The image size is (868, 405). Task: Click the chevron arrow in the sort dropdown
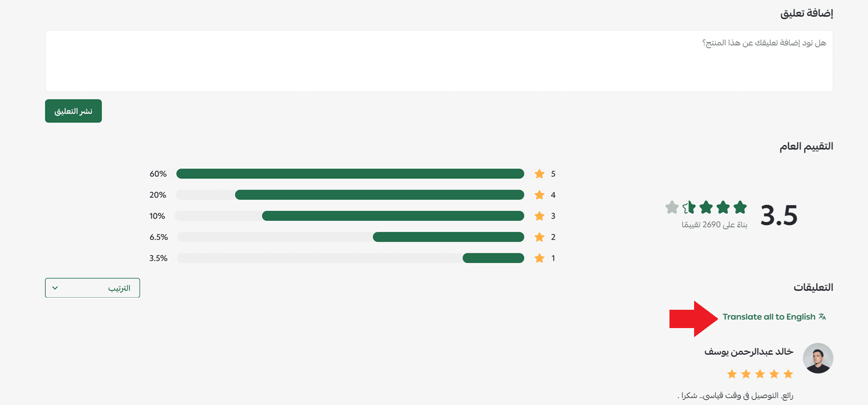(x=55, y=288)
